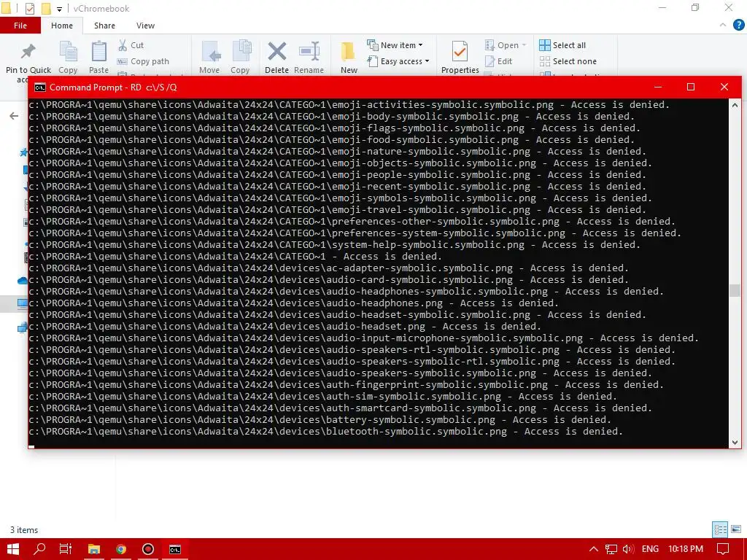Click the Cut scissors button
Viewport: 747px width, 560px height.
[131, 45]
